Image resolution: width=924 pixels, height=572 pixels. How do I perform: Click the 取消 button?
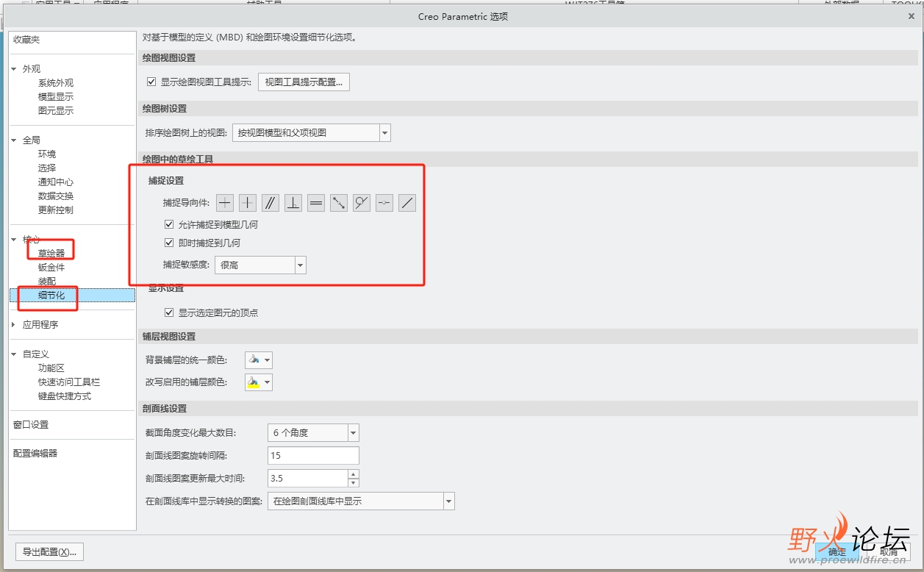click(x=889, y=552)
